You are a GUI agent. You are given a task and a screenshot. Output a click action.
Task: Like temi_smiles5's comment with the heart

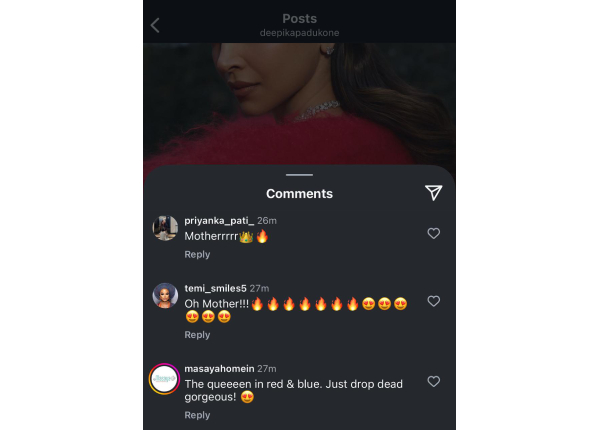[x=433, y=301]
